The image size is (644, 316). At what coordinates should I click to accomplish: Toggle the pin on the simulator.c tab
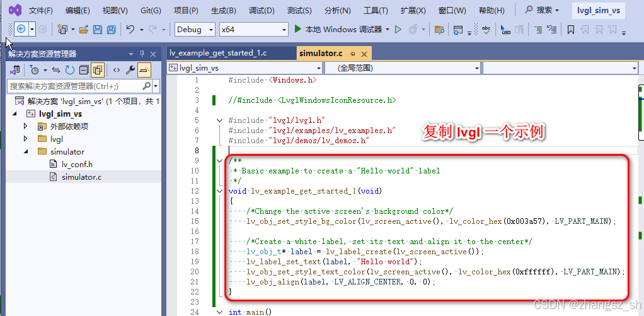tap(352, 54)
